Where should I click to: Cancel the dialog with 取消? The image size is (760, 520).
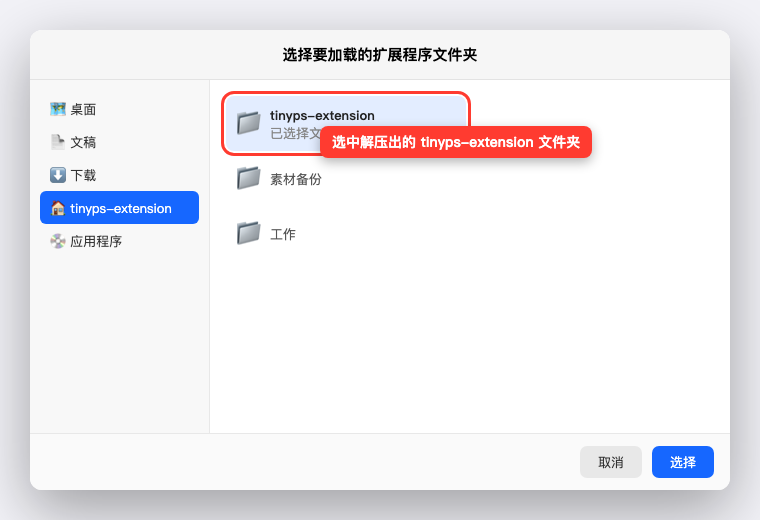pyautogui.click(x=611, y=462)
